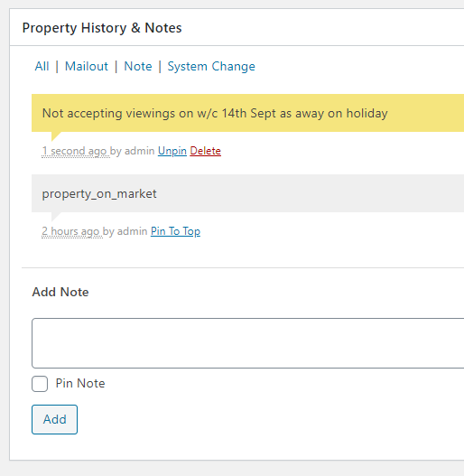Unpin the holiday viewings note
Viewport: 464px width, 476px height.
click(x=172, y=151)
